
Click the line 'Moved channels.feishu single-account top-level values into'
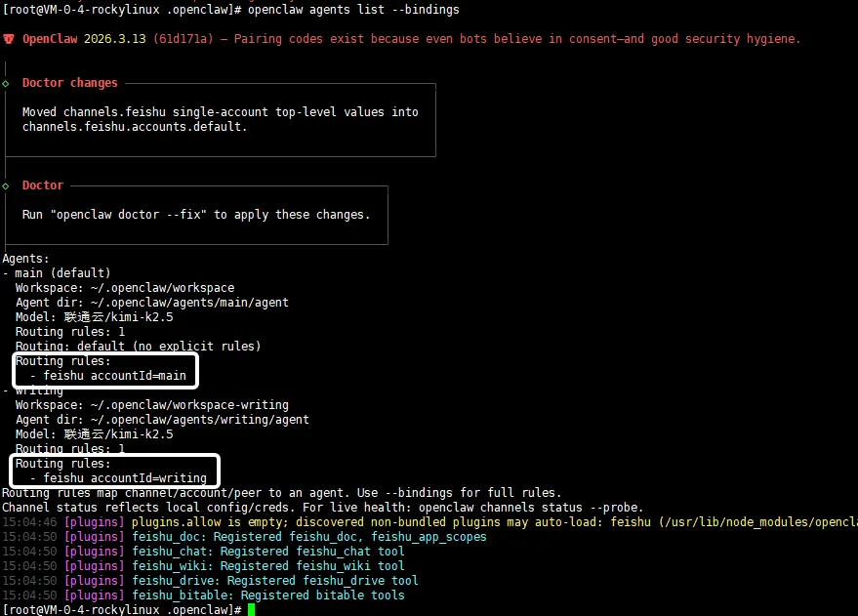[221, 112]
